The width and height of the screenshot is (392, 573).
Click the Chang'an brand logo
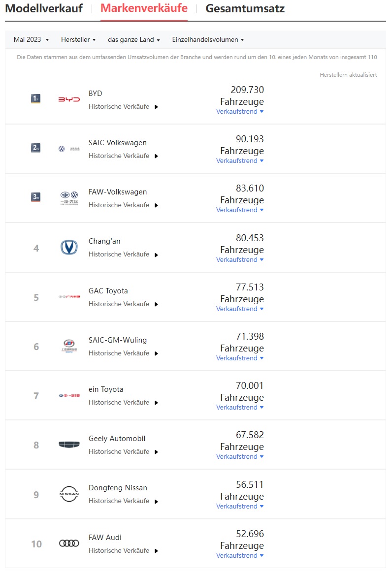69,247
